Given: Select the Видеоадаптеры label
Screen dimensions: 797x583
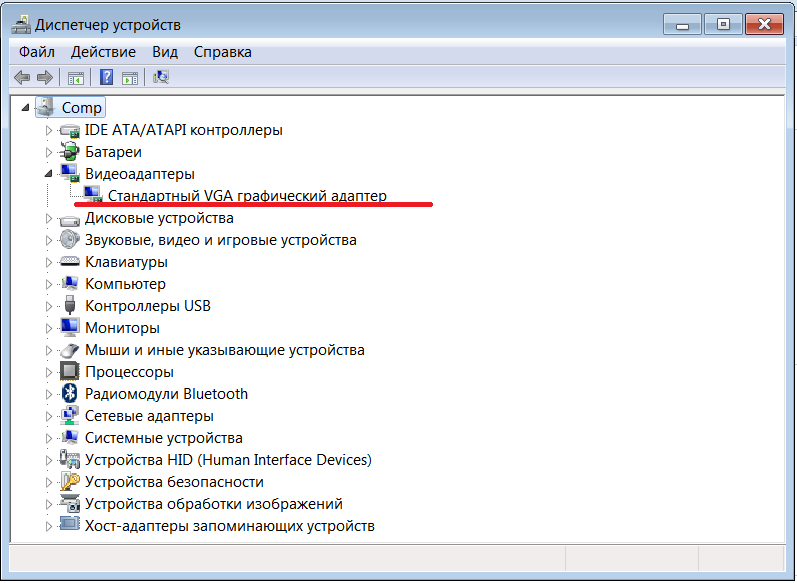Looking at the screenshot, I should tap(140, 174).
